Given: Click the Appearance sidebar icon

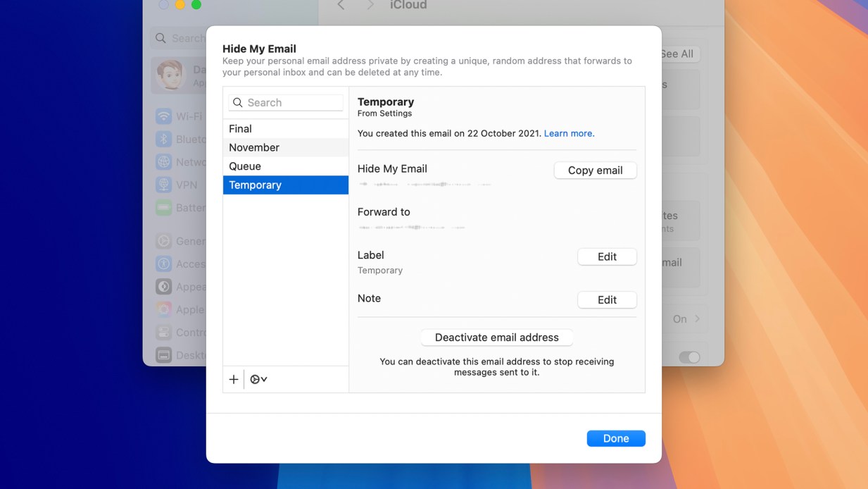Looking at the screenshot, I should point(163,286).
